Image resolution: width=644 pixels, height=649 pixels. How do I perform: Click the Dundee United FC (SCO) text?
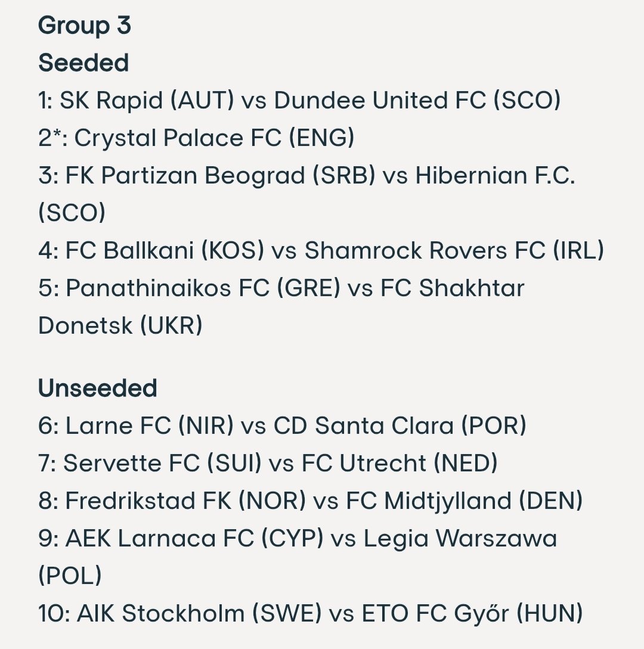(x=417, y=101)
